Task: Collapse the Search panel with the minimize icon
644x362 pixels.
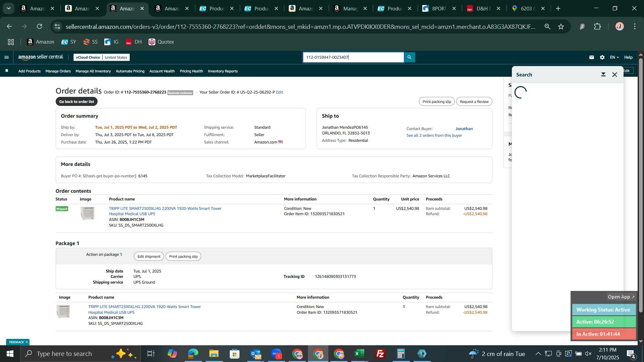Action: click(603, 75)
